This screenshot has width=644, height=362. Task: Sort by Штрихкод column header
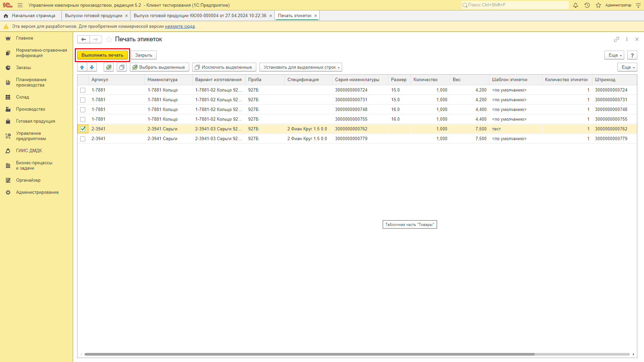point(614,80)
